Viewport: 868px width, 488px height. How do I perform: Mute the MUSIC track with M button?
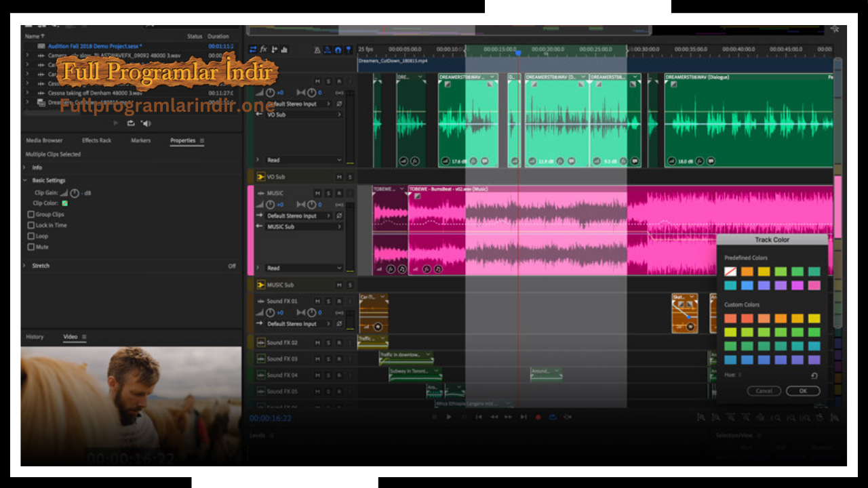coord(317,194)
